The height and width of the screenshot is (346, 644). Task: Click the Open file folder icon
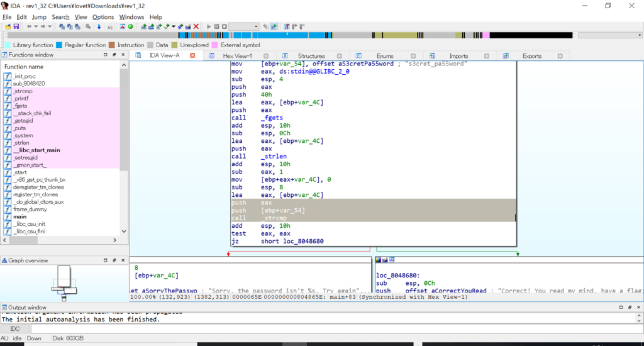[8, 26]
